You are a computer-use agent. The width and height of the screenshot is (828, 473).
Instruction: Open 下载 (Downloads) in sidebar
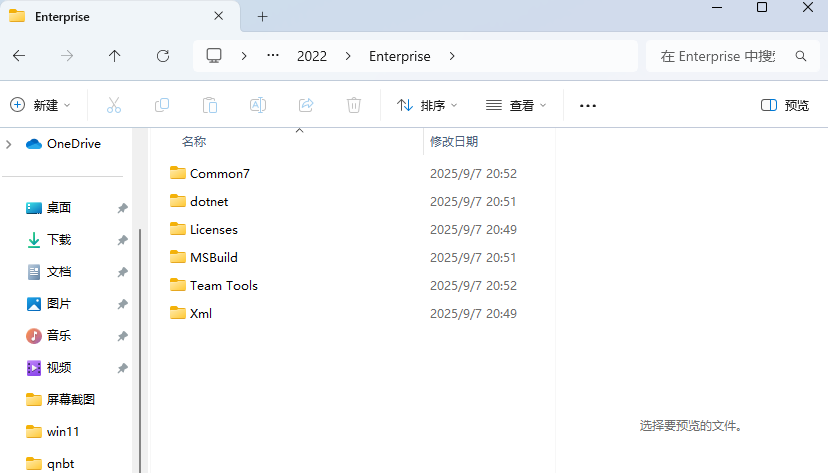pos(49,240)
